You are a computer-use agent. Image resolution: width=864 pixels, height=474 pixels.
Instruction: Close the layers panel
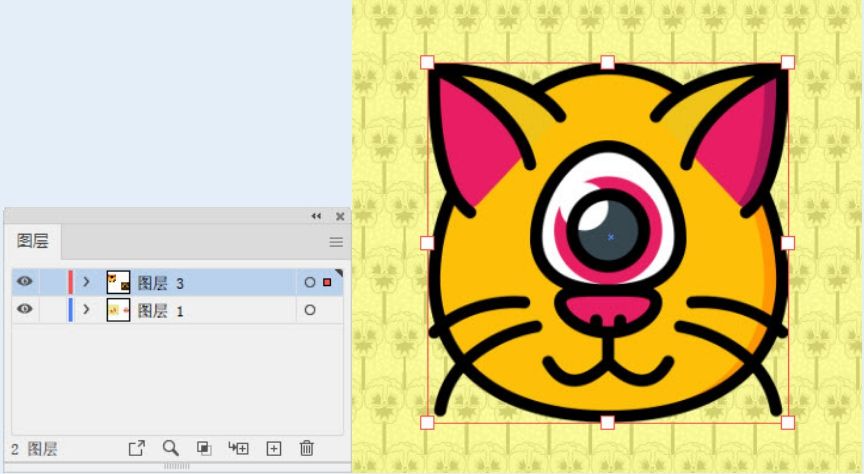click(x=340, y=216)
